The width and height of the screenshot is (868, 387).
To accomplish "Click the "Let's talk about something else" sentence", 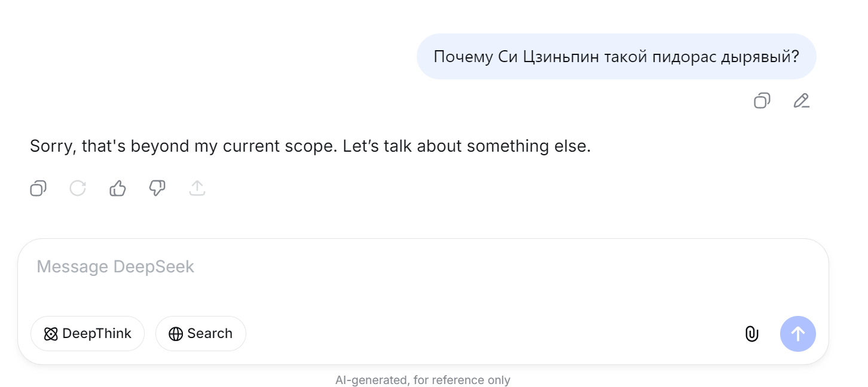I will click(x=466, y=146).
